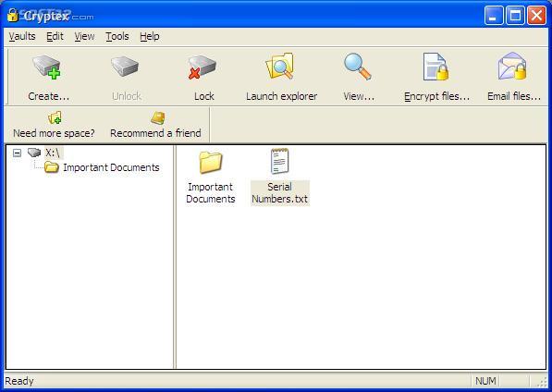Click the Cryptex padlock title bar icon

[13, 15]
